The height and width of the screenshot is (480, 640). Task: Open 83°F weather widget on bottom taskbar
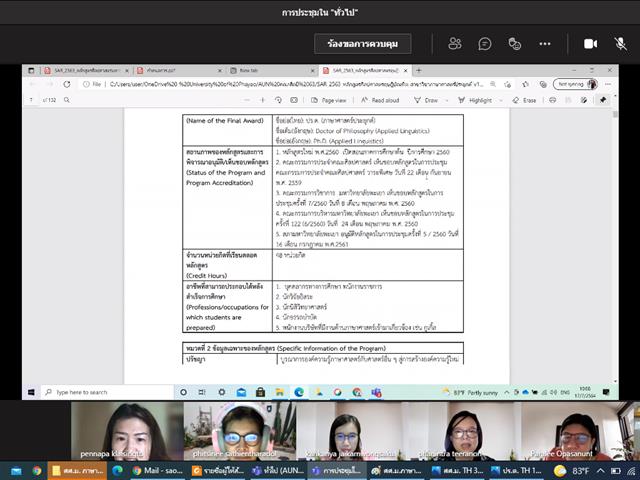tap(571, 471)
